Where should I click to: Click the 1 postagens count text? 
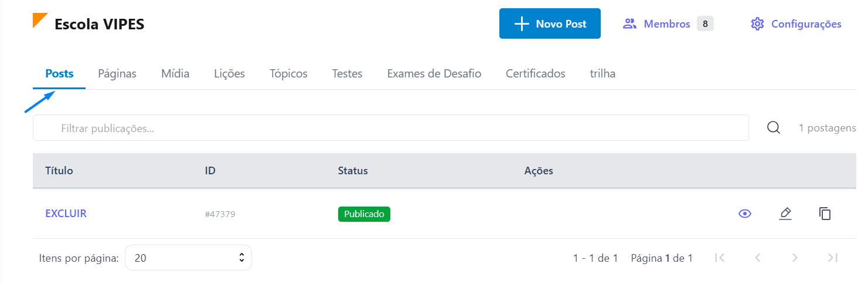click(x=827, y=128)
